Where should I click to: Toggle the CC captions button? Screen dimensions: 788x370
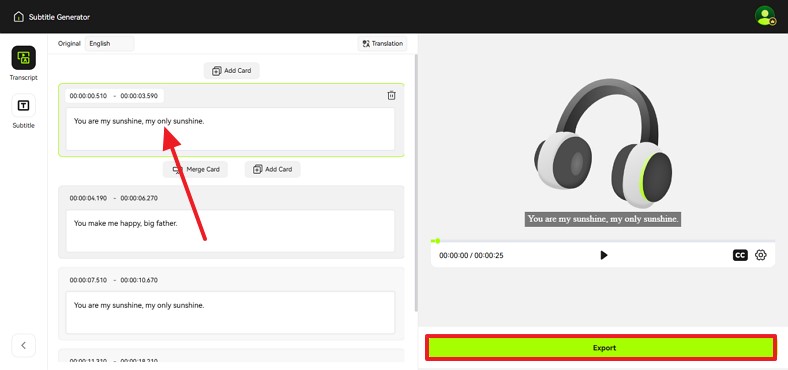740,255
